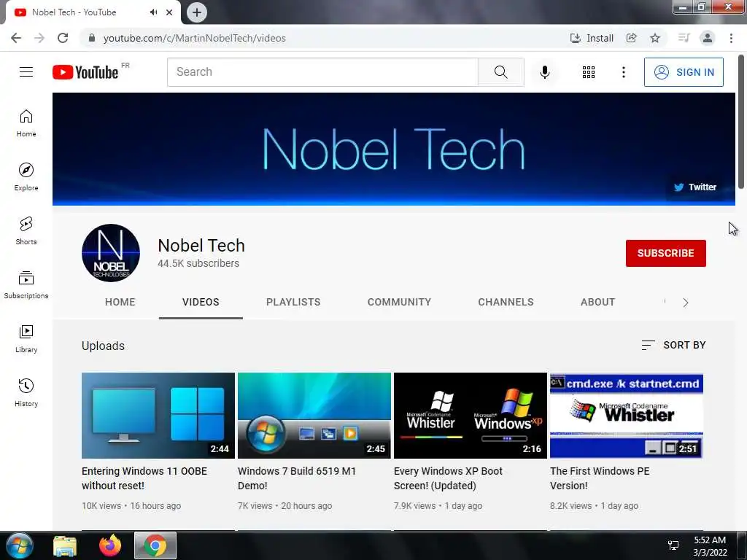Open History in the sidebar
Viewport: 747px width, 560px height.
click(x=26, y=392)
